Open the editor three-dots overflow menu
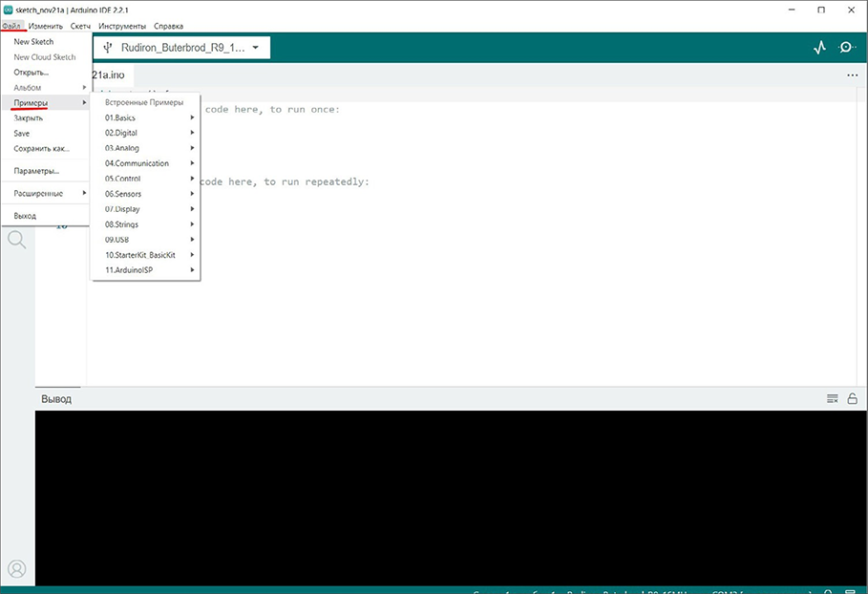868x594 pixels. point(853,75)
